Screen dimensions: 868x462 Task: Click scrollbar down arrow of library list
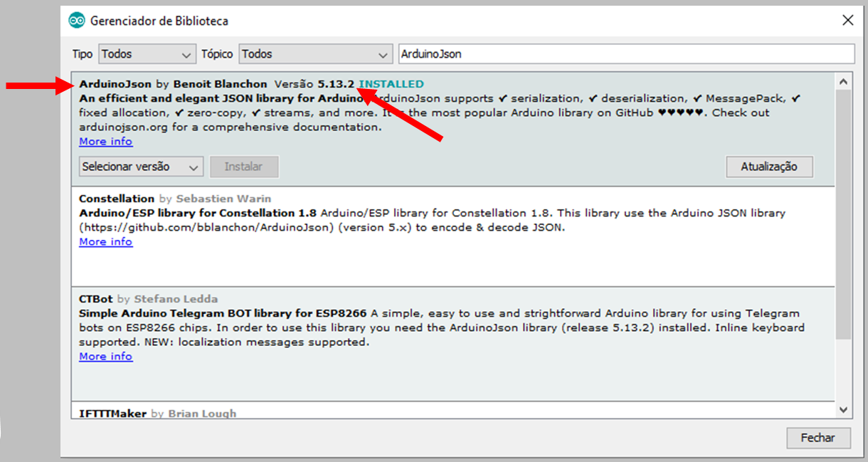click(843, 410)
